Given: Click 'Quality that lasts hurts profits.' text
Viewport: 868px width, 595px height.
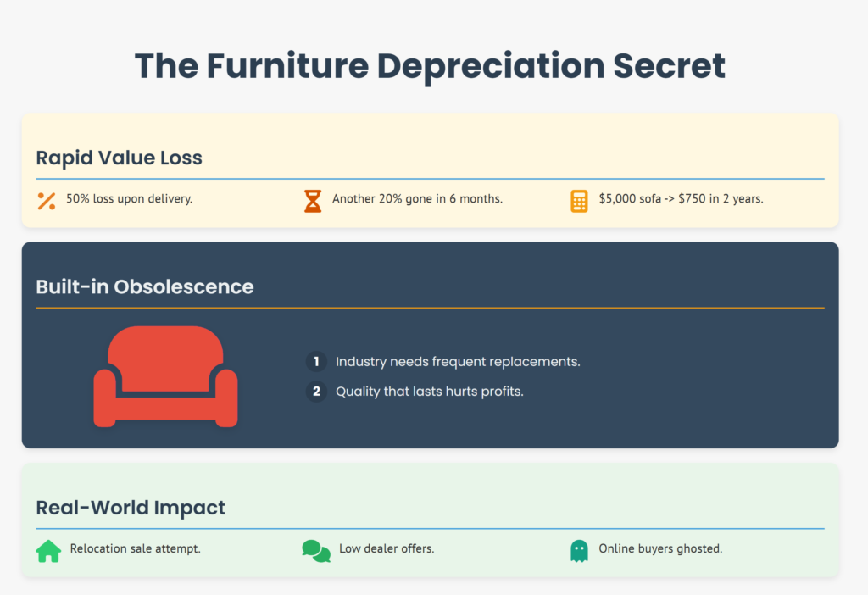Looking at the screenshot, I should 429,392.
